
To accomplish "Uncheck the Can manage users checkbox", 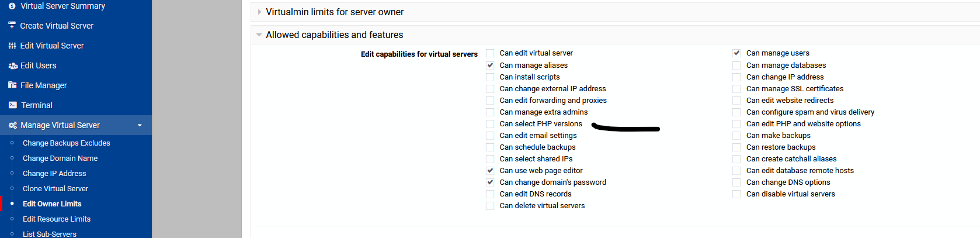I will (736, 53).
